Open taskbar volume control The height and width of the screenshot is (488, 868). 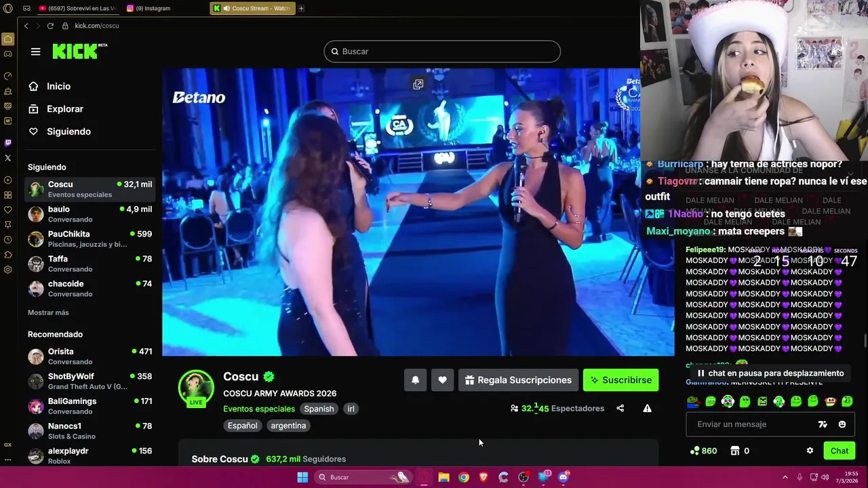coord(825,477)
